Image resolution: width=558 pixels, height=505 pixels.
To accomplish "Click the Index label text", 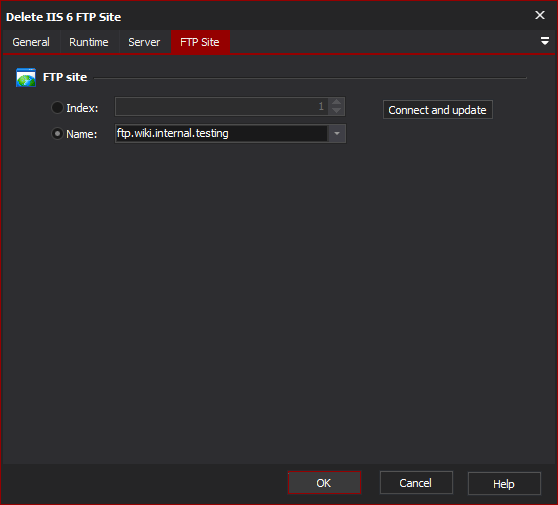I will click(x=82, y=108).
